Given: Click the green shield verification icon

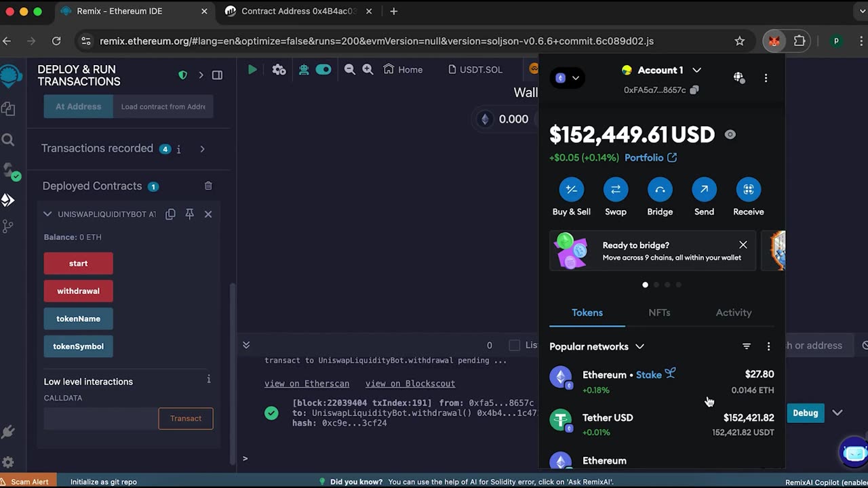Looking at the screenshot, I should point(182,75).
